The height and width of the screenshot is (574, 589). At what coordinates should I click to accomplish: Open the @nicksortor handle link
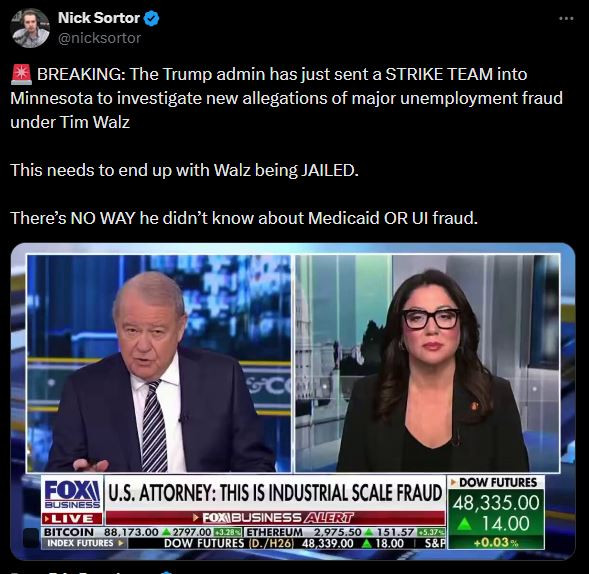point(100,38)
